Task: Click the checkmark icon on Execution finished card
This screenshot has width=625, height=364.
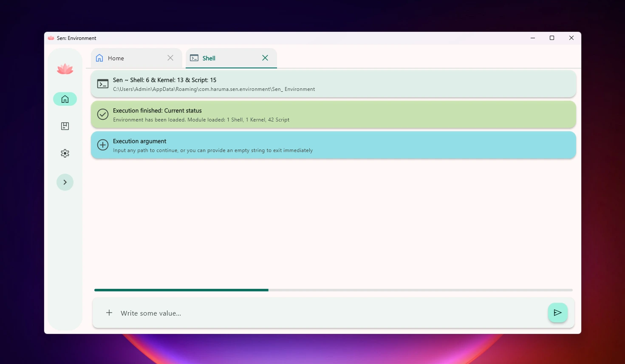Action: click(103, 114)
